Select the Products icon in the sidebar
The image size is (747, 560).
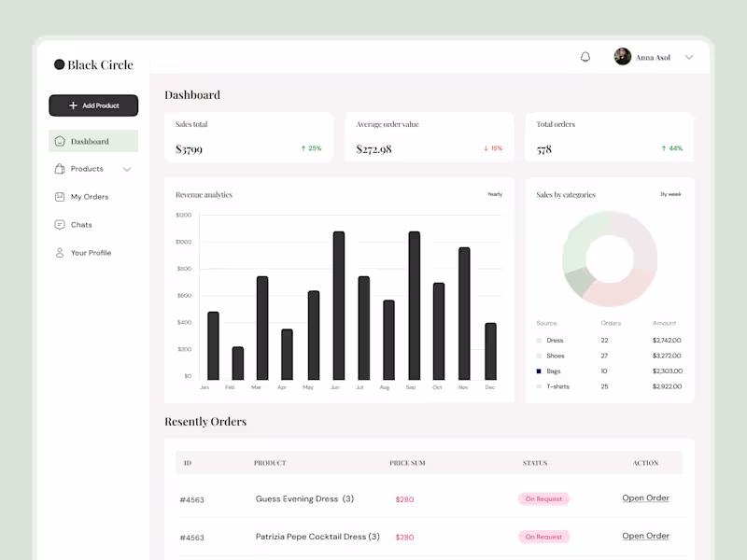tap(59, 169)
